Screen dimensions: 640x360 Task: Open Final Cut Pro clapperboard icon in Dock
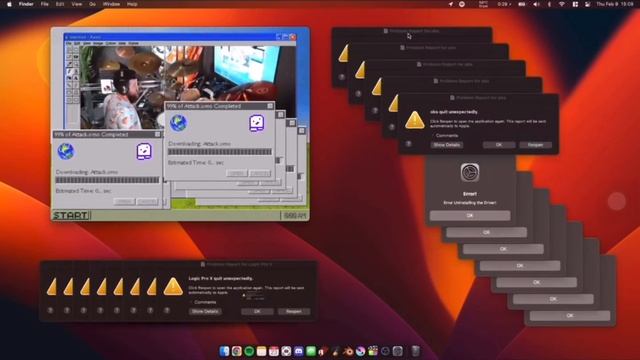coord(373,351)
